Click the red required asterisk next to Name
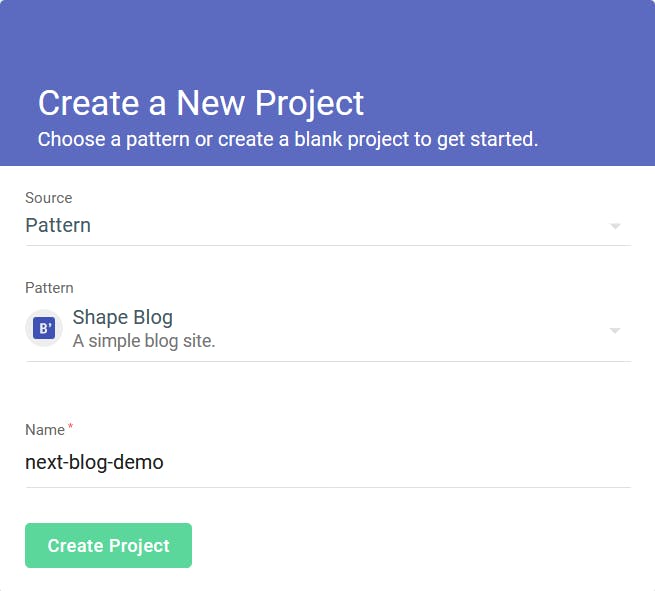The height and width of the screenshot is (591, 655). (70, 426)
